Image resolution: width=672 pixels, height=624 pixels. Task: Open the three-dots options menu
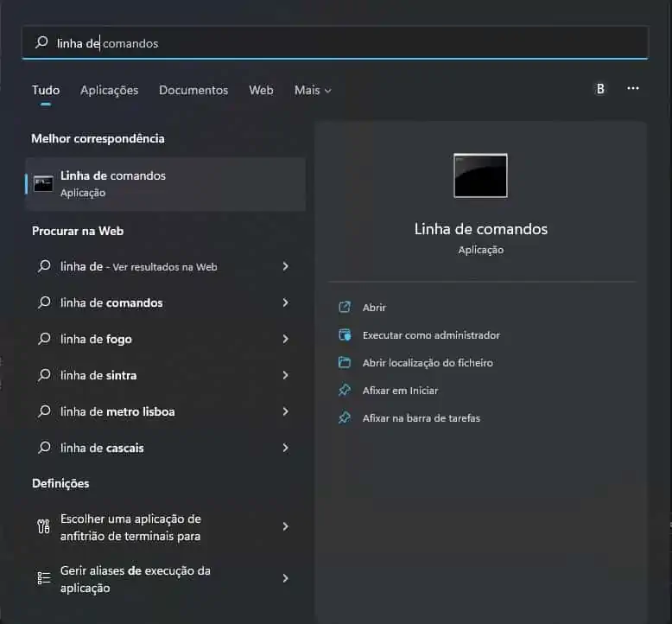click(633, 88)
